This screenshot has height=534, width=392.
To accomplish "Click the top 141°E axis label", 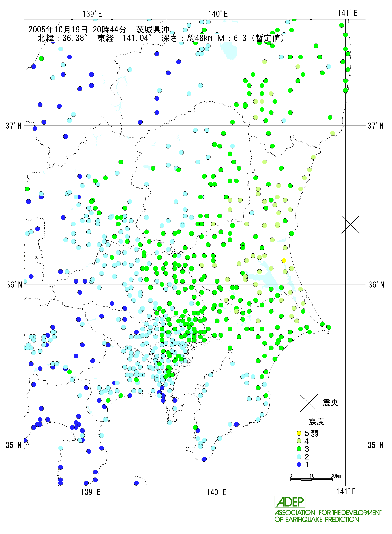I will (x=347, y=13).
